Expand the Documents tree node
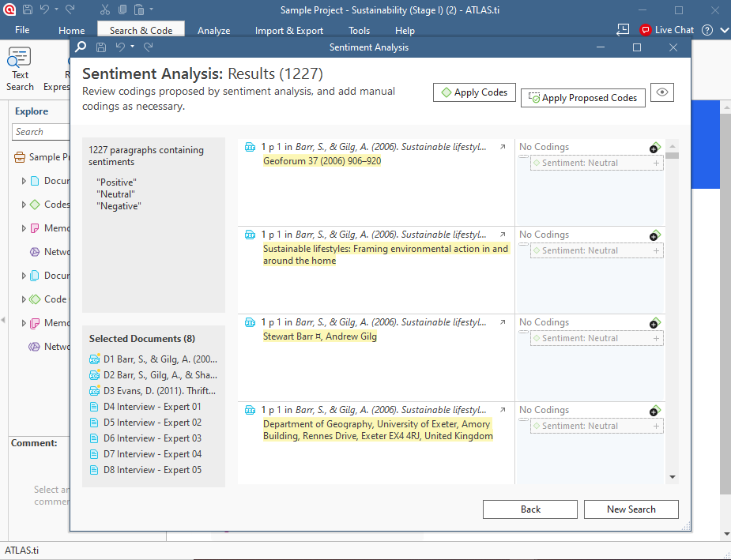The height and width of the screenshot is (560, 731). 23,181
